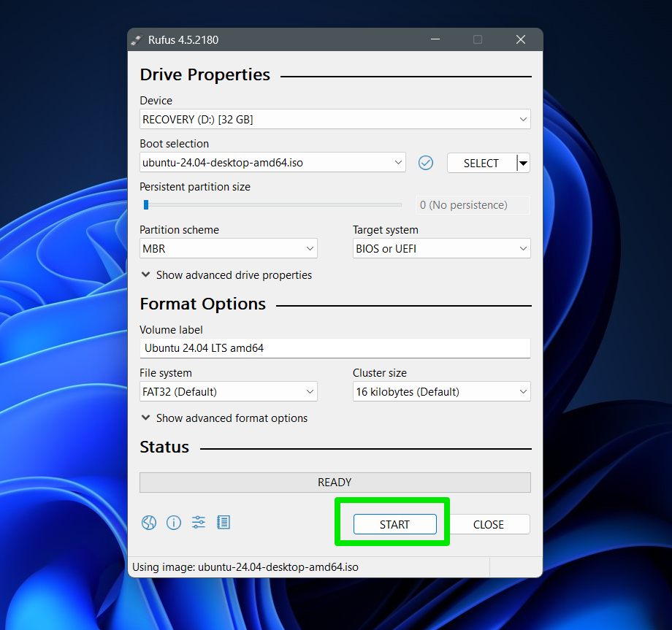The width and height of the screenshot is (672, 630).
Task: Click the persistence size value field
Action: pyautogui.click(x=473, y=205)
